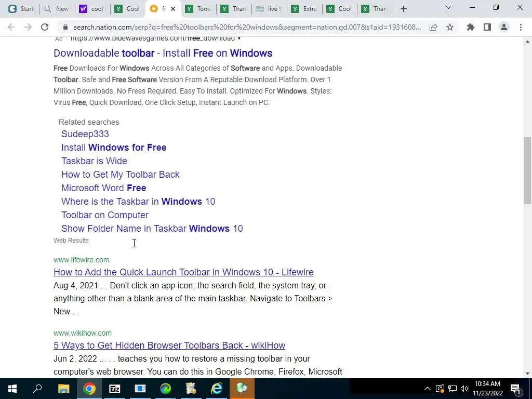The width and height of the screenshot is (532, 399).
Task: Open the Chrome profile avatar
Action: pos(504,27)
